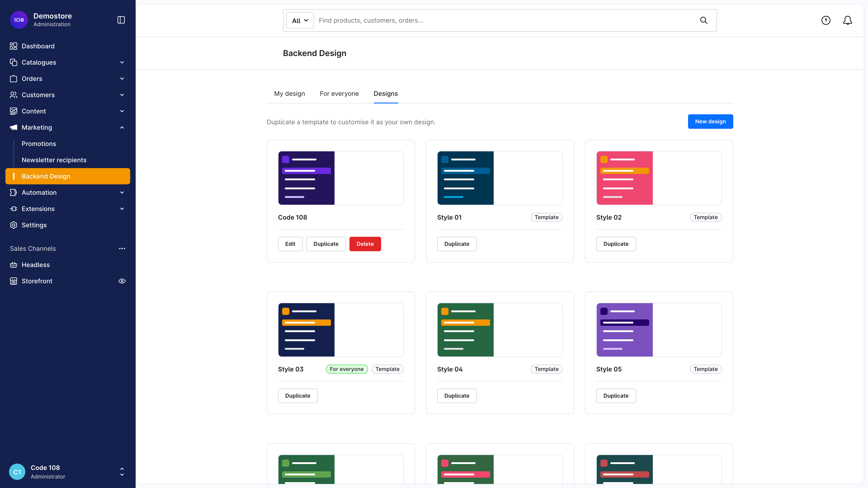Duplicate the Style 01 template

(x=457, y=244)
